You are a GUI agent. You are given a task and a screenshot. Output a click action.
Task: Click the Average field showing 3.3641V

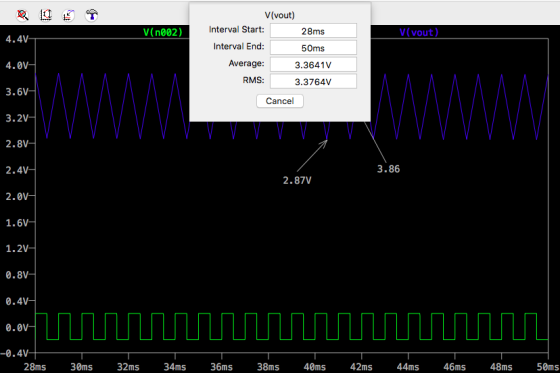pos(313,65)
